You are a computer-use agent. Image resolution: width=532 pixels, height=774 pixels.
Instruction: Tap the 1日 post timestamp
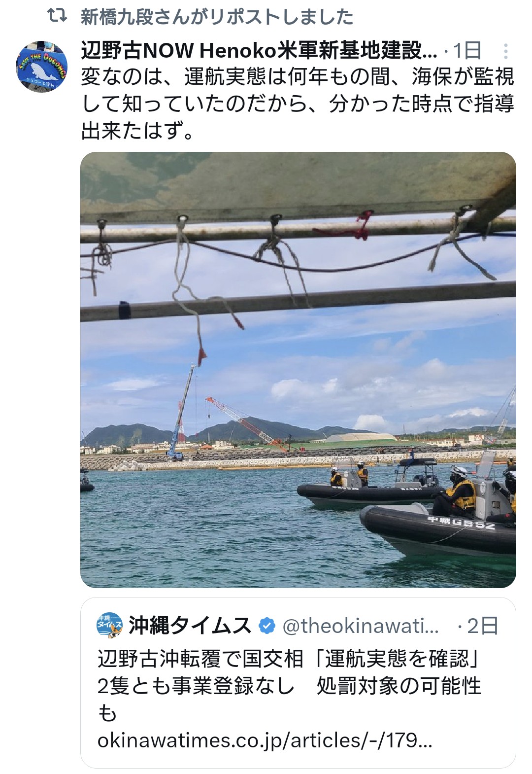(x=466, y=50)
